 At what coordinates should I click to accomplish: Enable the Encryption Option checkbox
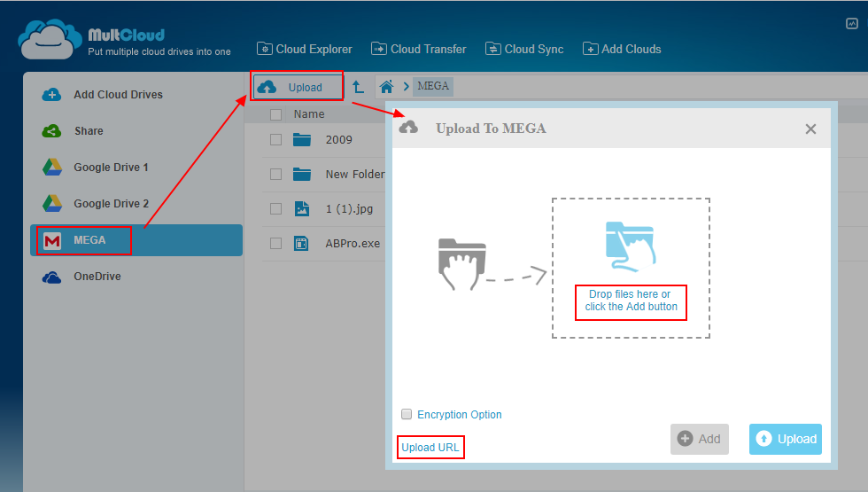(407, 415)
